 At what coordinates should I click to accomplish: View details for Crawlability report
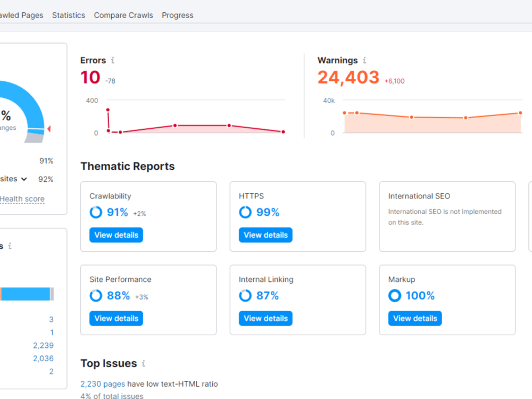pos(117,235)
